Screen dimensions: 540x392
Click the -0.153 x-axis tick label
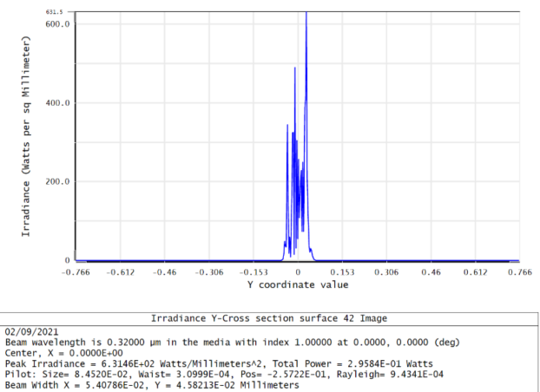pos(254,272)
